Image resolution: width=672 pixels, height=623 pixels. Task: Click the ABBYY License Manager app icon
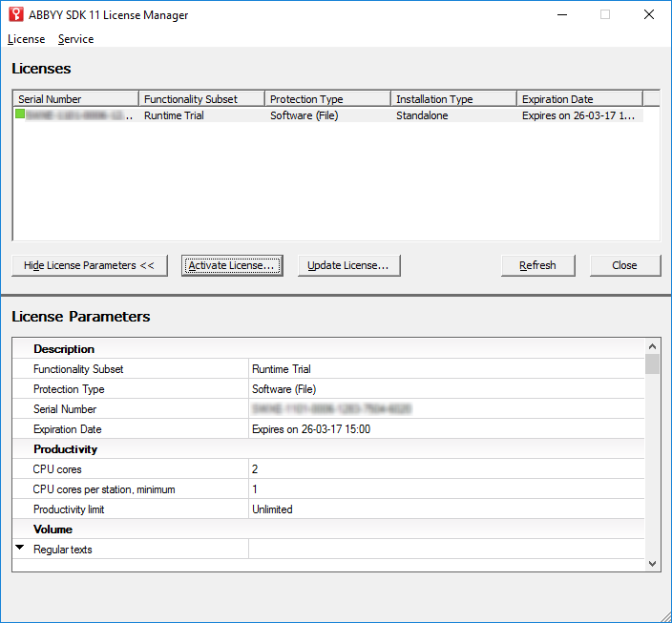tap(16, 14)
